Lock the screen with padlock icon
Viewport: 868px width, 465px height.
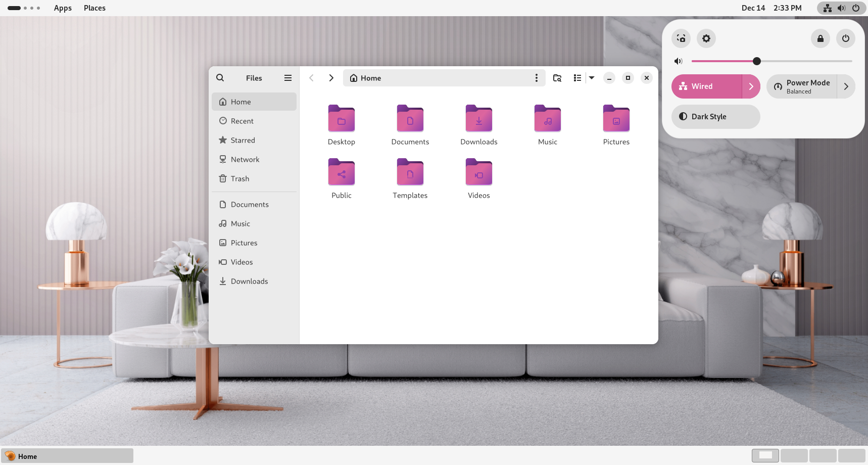coord(821,38)
